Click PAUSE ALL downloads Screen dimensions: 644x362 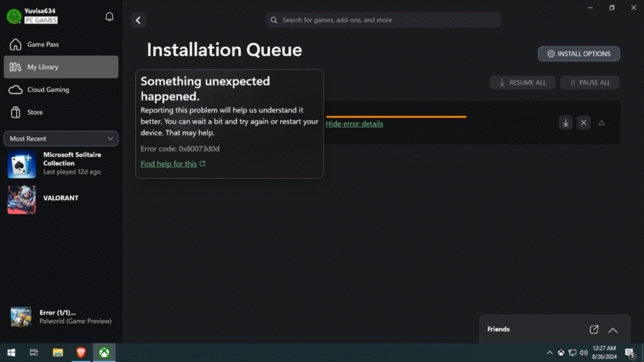(x=590, y=83)
